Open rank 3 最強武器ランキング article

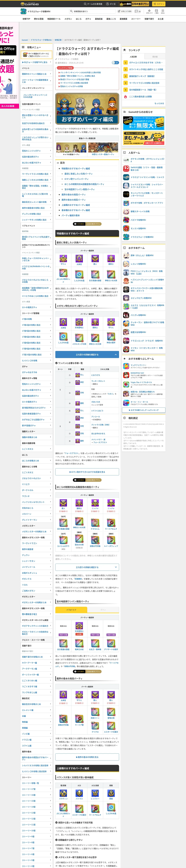point(144,76)
